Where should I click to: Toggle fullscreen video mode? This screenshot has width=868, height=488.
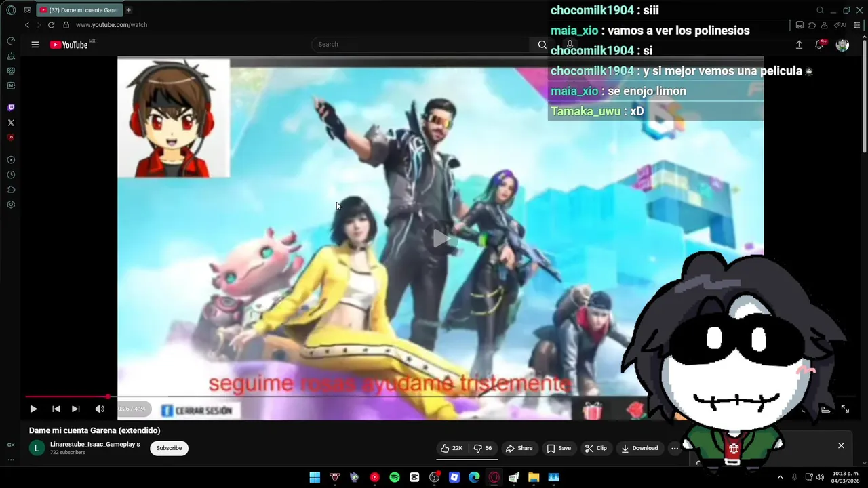(x=845, y=409)
